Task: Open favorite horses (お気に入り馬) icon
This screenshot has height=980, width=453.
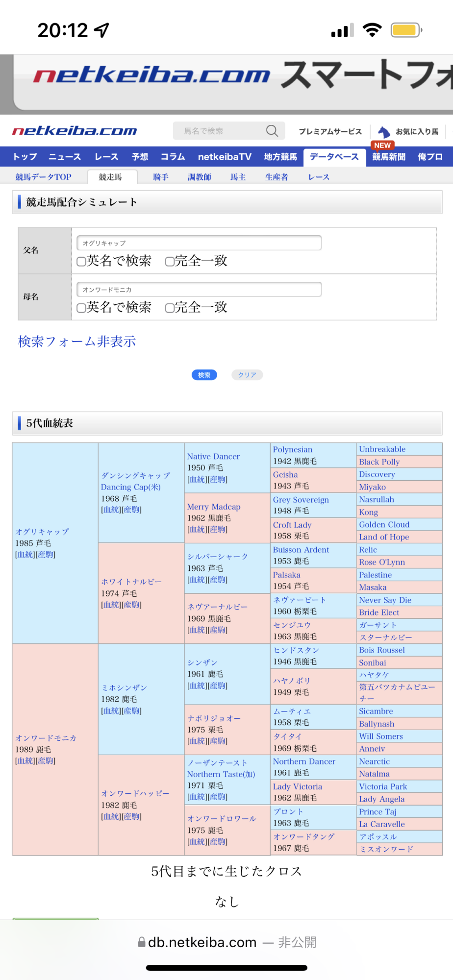Action: (384, 131)
